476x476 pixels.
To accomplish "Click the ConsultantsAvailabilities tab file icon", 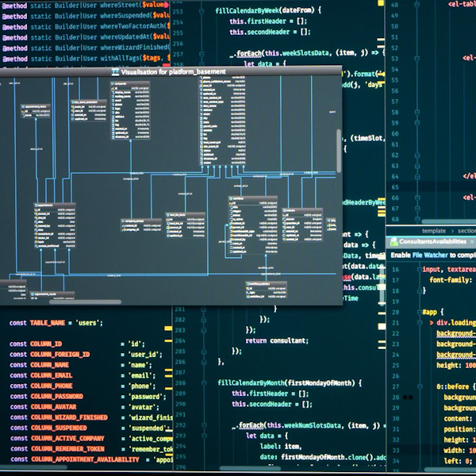I will click(x=392, y=242).
